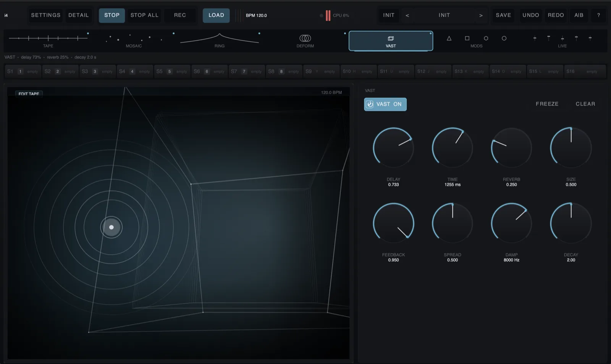This screenshot has width=611, height=364.
Task: Click the DELAY knob
Action: 393,148
